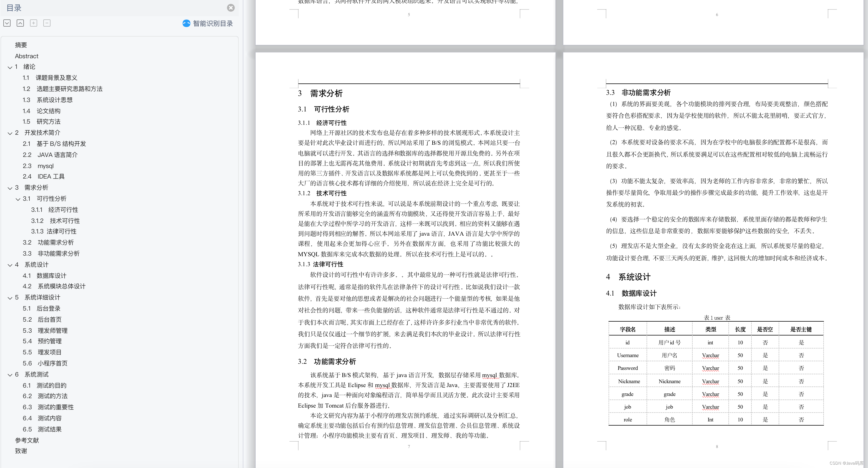The height and width of the screenshot is (468, 868).
Task: Collapse chapter 3 需求分析 chevron
Action: (10, 188)
